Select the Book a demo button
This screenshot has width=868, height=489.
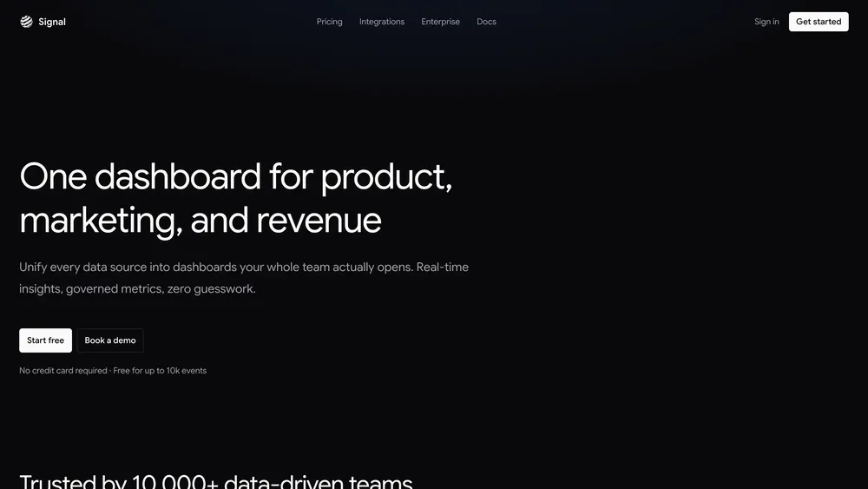tap(110, 340)
